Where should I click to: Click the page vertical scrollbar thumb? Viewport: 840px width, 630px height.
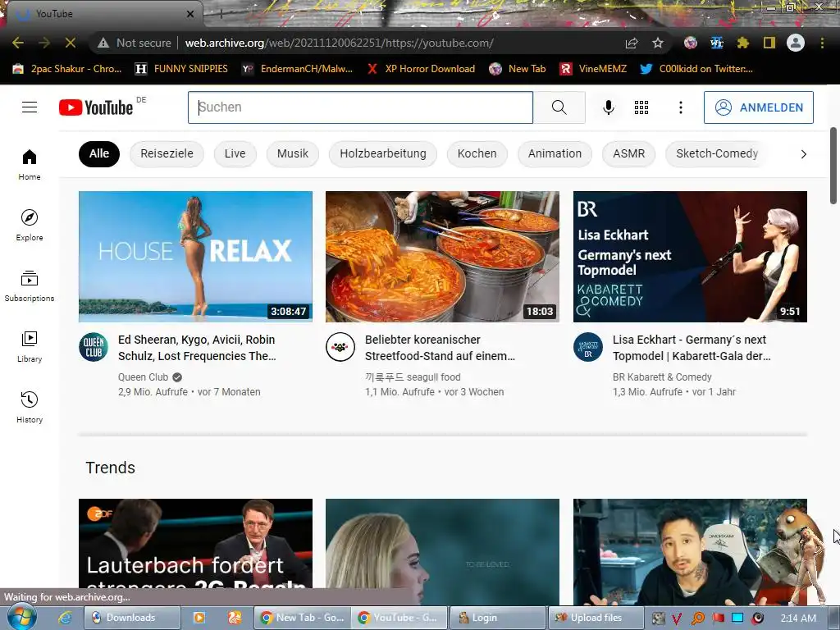tap(833, 166)
